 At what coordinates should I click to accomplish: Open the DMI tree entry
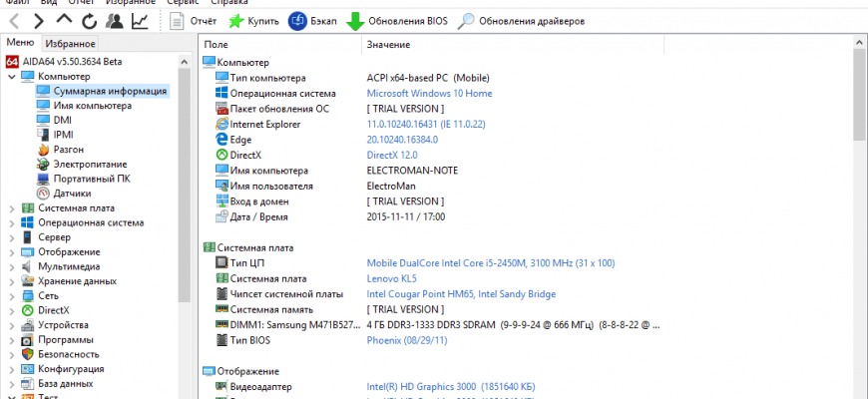coord(63,120)
